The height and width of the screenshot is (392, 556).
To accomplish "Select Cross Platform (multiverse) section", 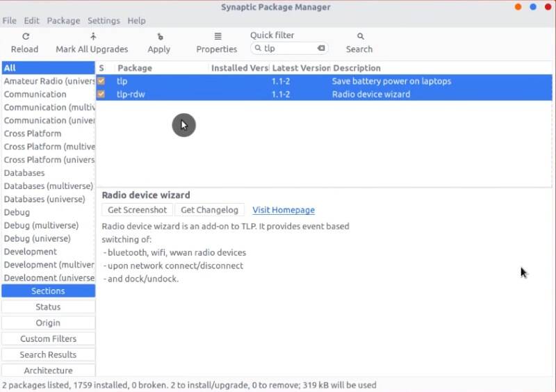I will 48,147.
